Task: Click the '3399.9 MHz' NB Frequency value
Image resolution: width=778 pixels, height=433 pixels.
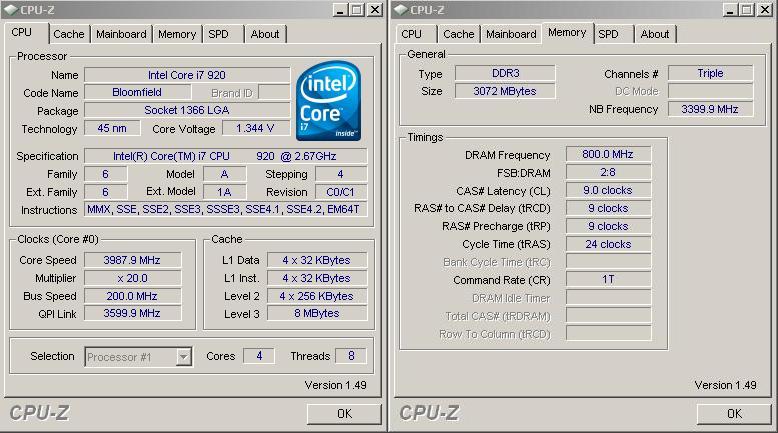Action: pos(711,109)
